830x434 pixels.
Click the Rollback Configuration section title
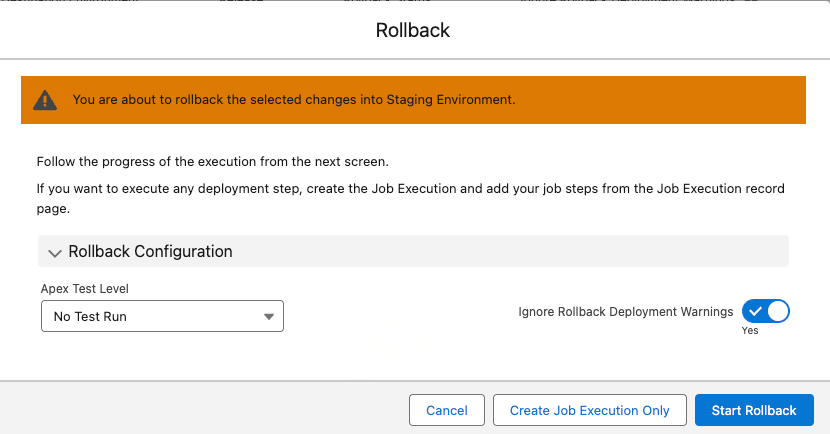(150, 252)
